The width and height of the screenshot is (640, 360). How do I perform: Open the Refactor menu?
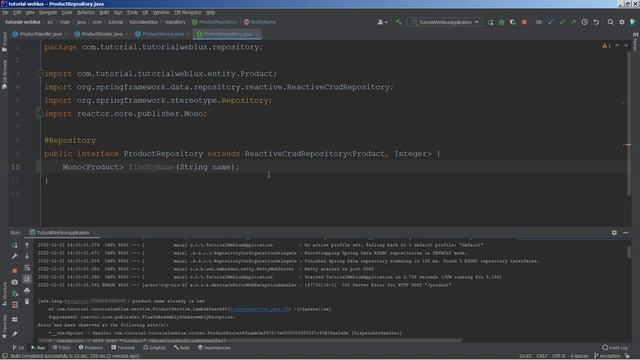[85, 13]
